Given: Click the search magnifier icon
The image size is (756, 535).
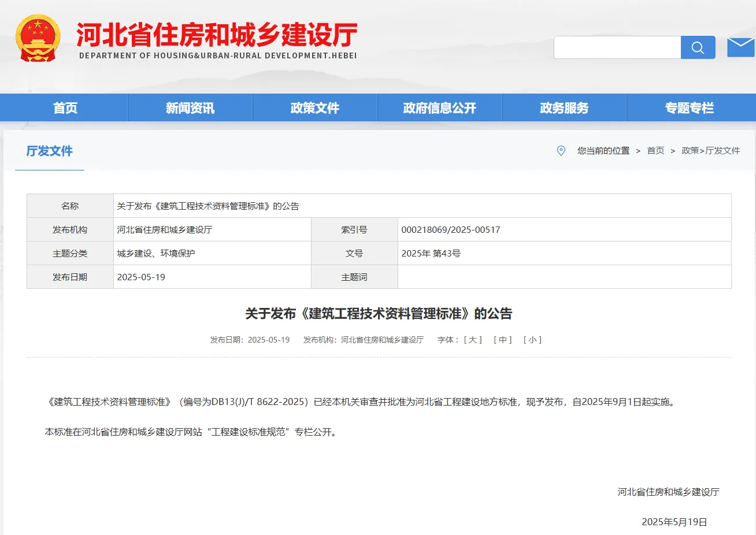Looking at the screenshot, I should (698, 47).
